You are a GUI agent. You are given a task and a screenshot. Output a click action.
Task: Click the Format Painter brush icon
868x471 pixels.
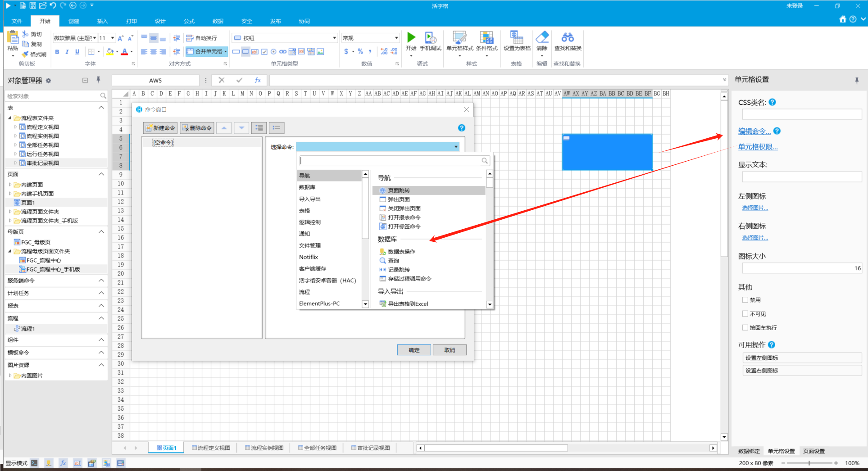click(26, 54)
